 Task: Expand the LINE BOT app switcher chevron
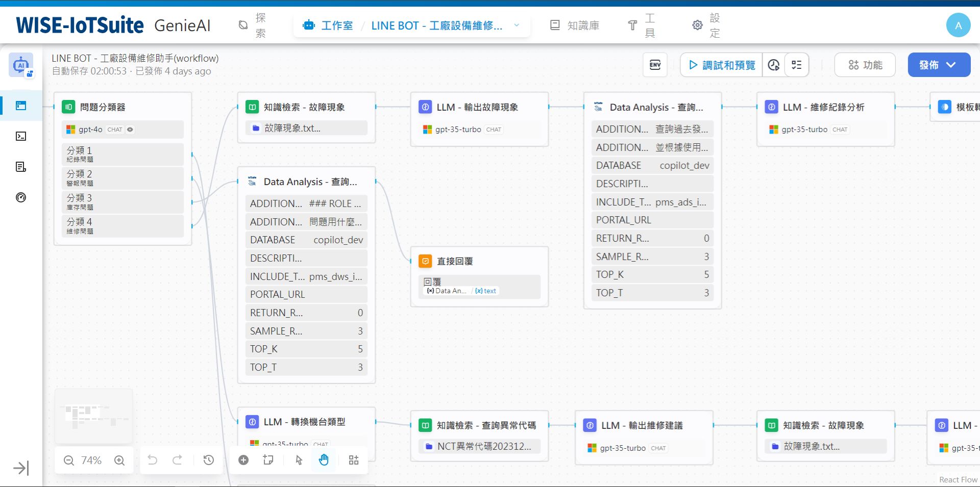(x=517, y=25)
